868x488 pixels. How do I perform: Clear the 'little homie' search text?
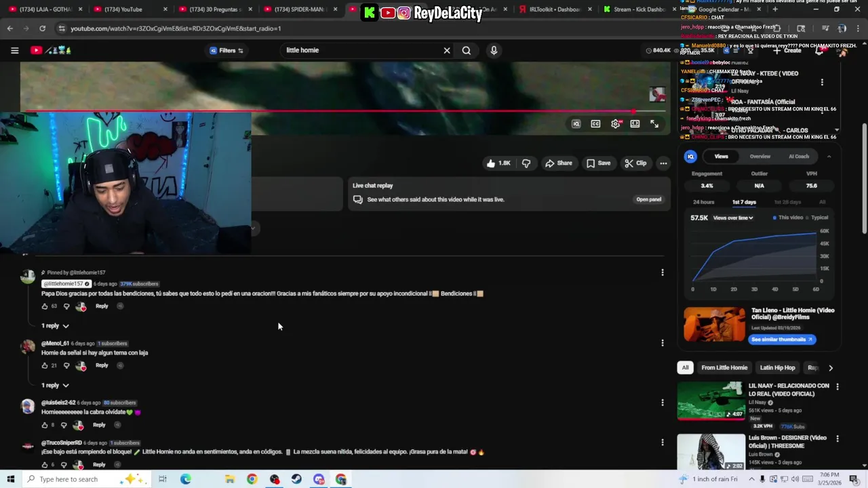tap(447, 50)
